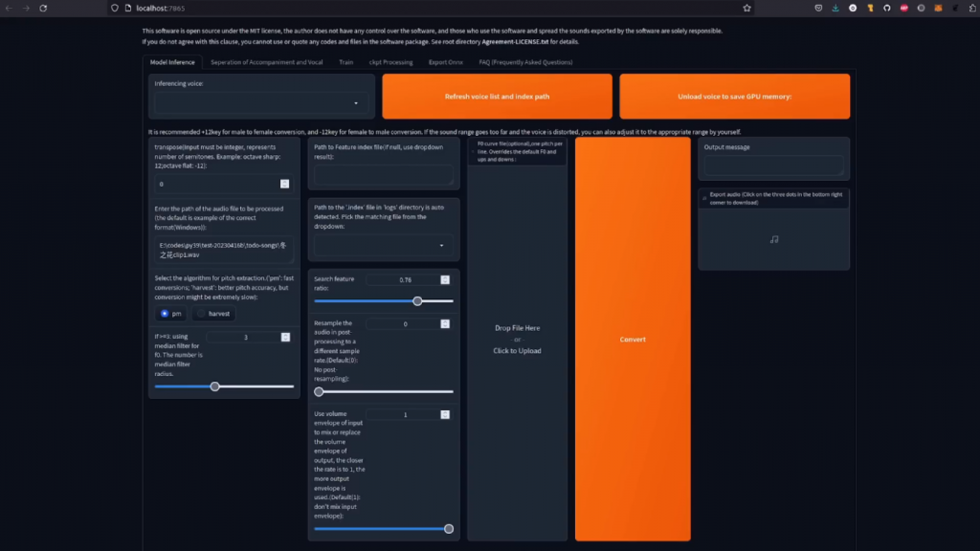Viewport: 980px width, 551px height.
Task: Click the resample rate slider handle
Action: pyautogui.click(x=319, y=391)
